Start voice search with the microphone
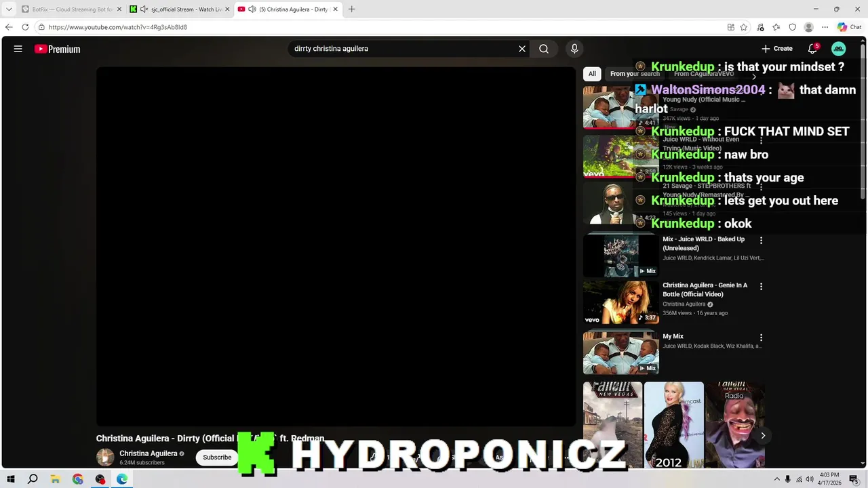The height and width of the screenshot is (488, 868). [574, 49]
